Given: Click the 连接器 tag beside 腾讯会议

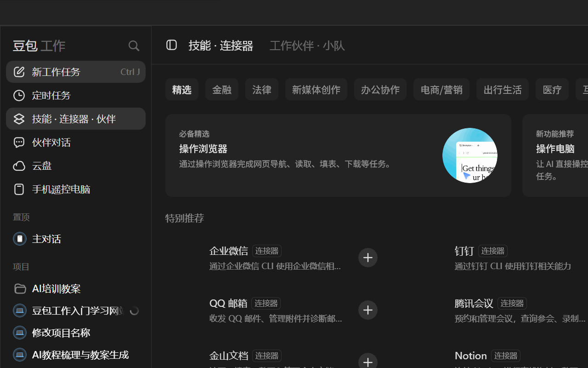Looking at the screenshot, I should pos(512,303).
